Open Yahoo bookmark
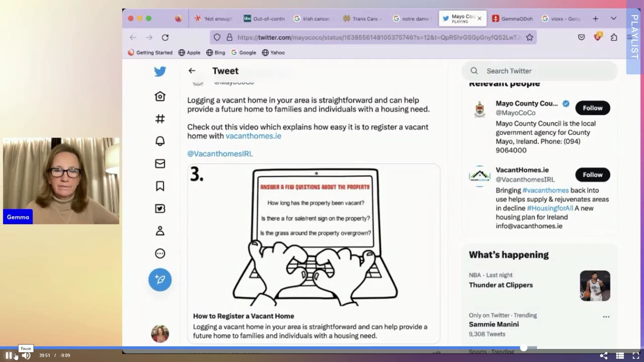Image resolution: width=644 pixels, height=362 pixels. pyautogui.click(x=273, y=52)
